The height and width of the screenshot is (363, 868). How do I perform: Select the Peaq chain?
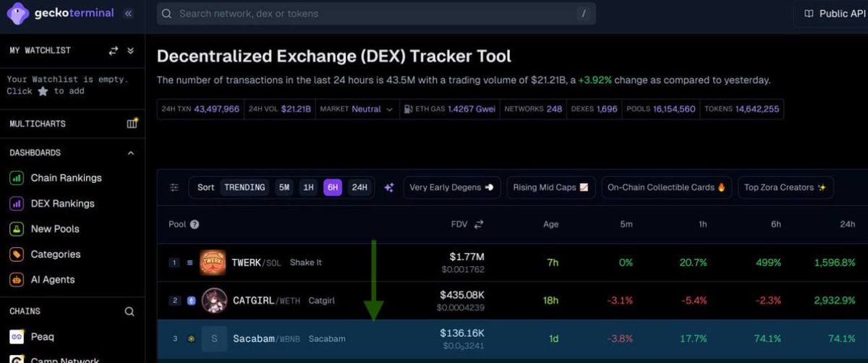tap(42, 336)
